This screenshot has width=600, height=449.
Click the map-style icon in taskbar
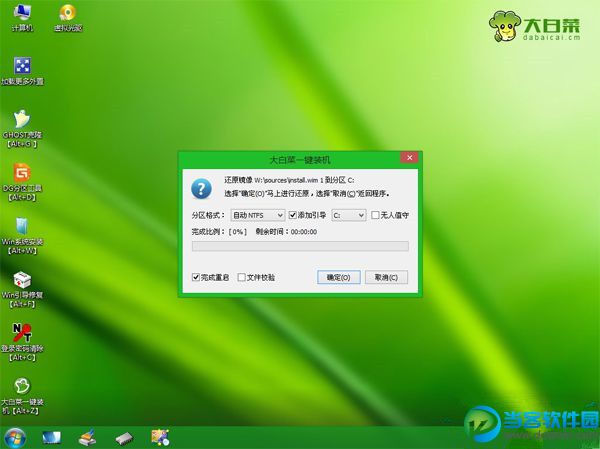pyautogui.click(x=160, y=438)
